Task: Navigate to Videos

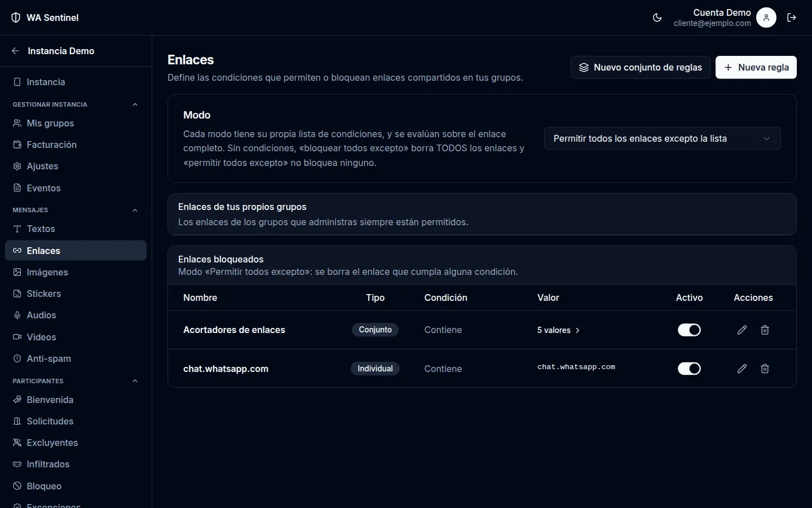Action: pyautogui.click(x=76, y=337)
